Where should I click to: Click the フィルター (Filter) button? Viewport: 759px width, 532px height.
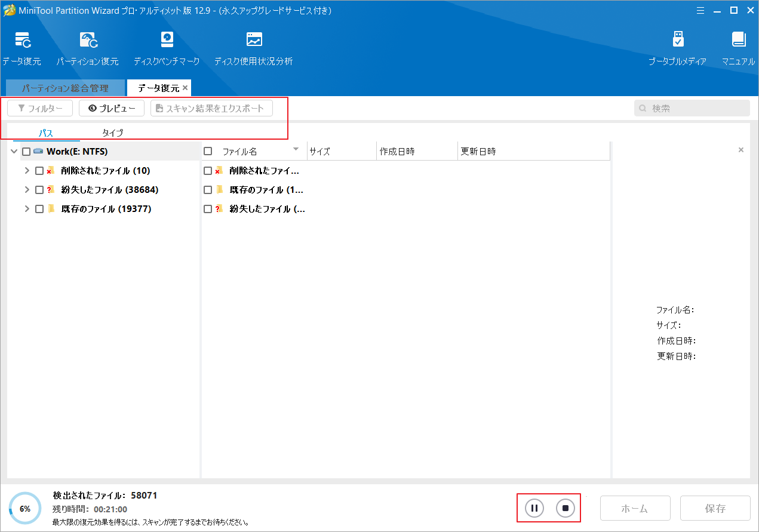[40, 108]
